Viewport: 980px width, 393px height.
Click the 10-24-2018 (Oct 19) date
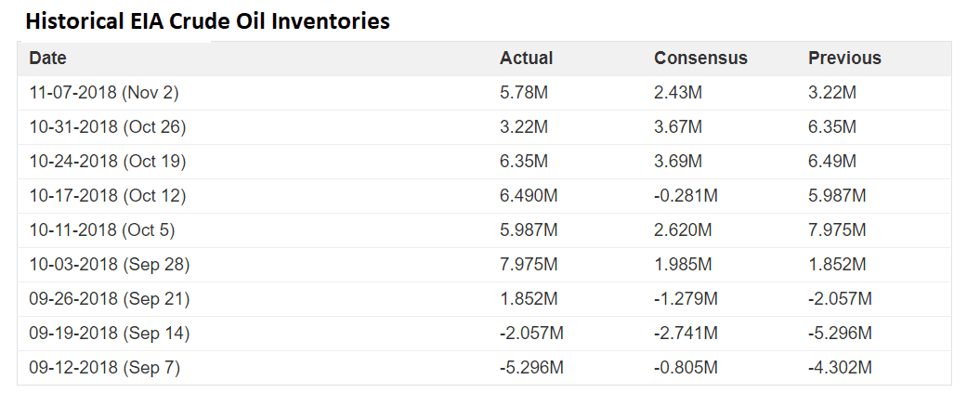tap(108, 162)
